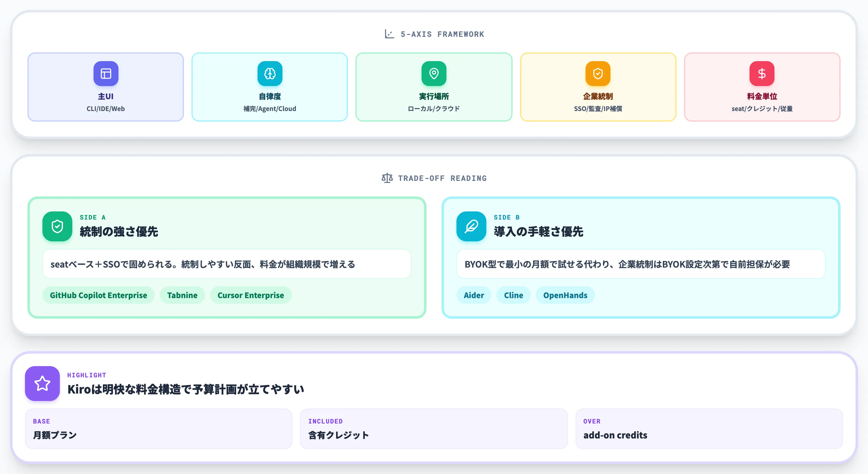This screenshot has height=474, width=868.
Task: Select the Tabnine tag
Action: tap(182, 295)
